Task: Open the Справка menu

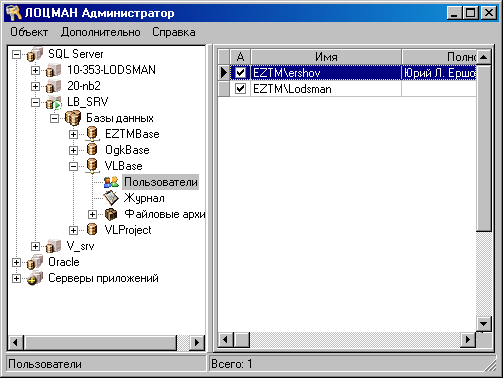Action: 174,32
